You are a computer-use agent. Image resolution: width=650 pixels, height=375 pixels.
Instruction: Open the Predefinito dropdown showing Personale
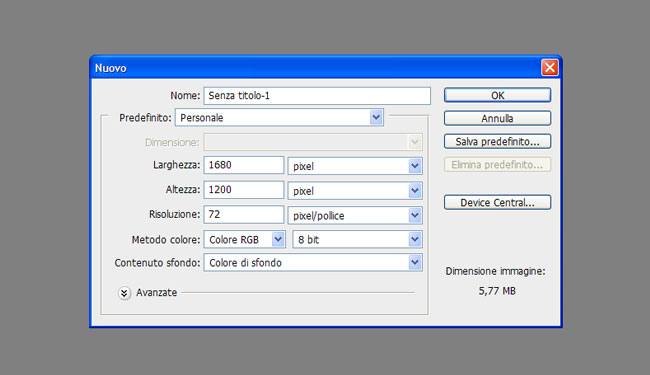279,118
